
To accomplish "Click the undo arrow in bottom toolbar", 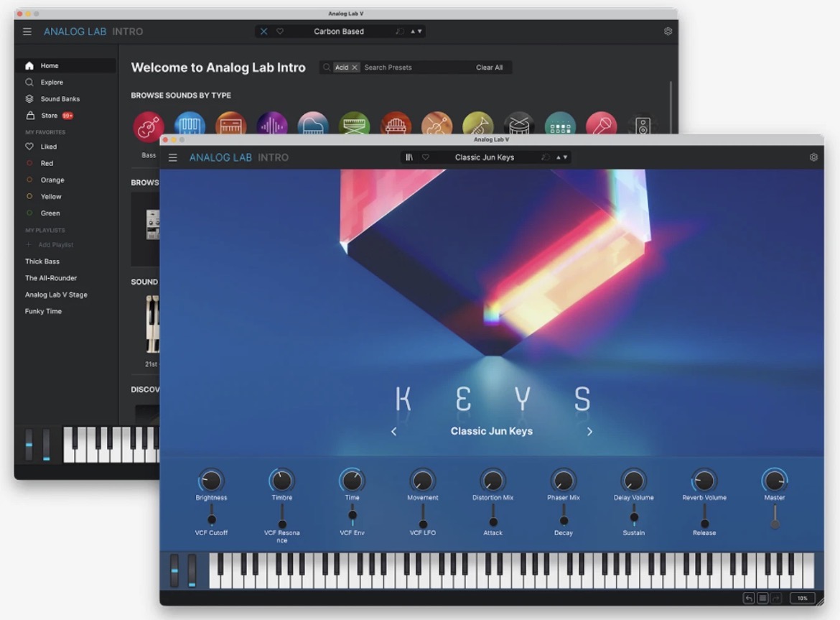I will tap(749, 598).
